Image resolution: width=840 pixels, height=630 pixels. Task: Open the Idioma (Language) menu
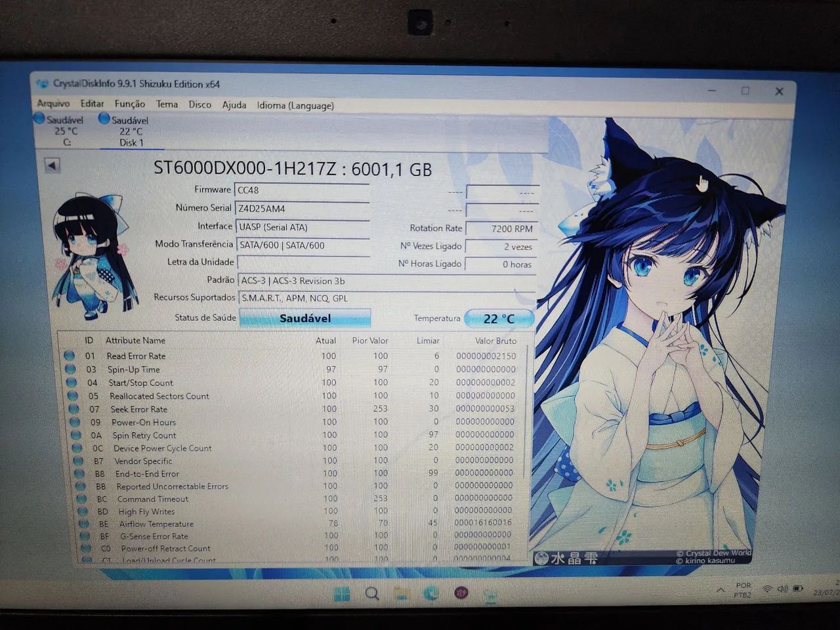tap(295, 106)
